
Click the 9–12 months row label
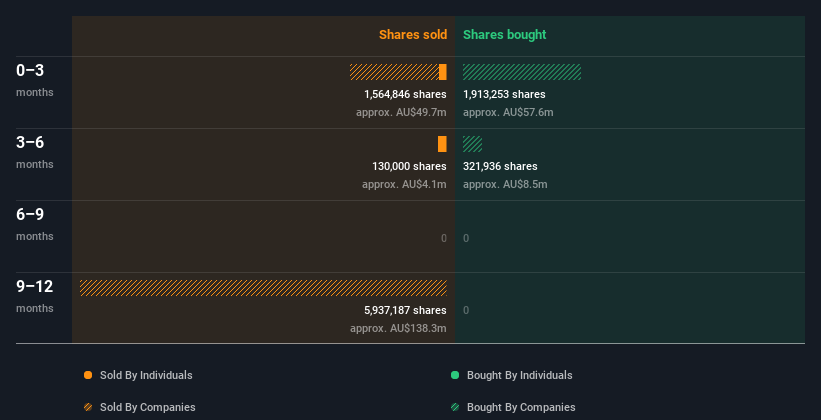click(35, 296)
